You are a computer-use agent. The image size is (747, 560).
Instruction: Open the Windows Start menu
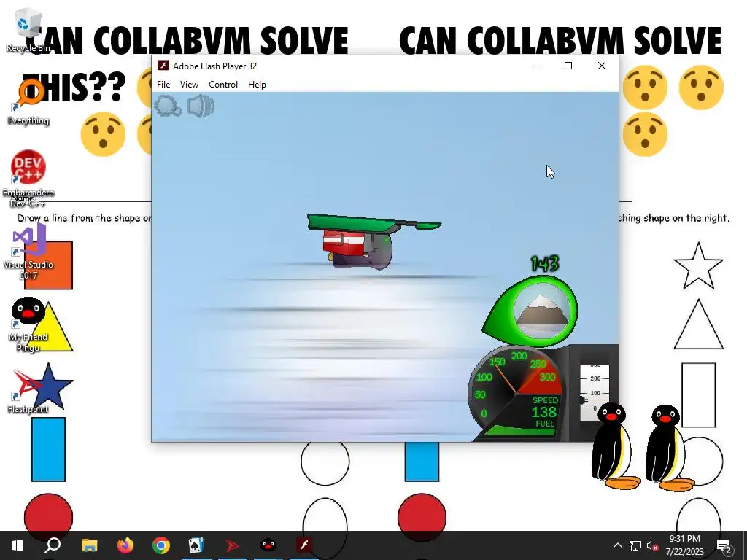[x=18, y=545]
